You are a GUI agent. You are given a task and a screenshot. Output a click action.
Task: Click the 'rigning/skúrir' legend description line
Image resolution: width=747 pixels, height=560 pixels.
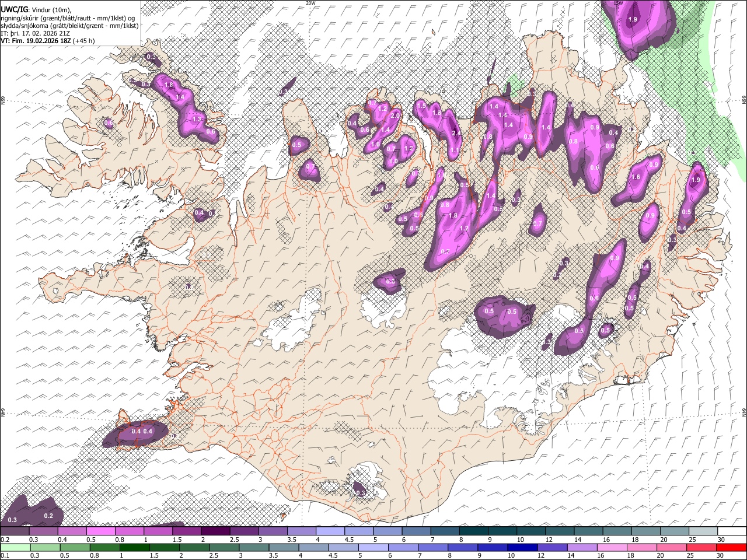point(67,18)
